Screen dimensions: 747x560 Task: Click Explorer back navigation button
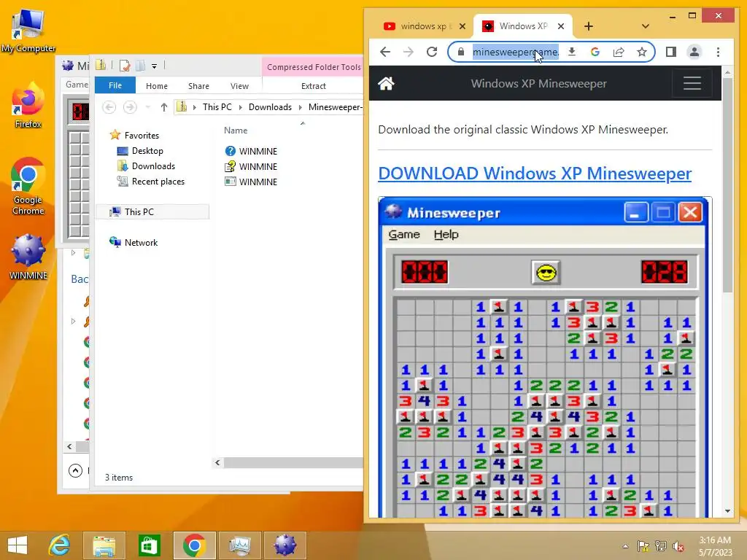pyautogui.click(x=109, y=107)
